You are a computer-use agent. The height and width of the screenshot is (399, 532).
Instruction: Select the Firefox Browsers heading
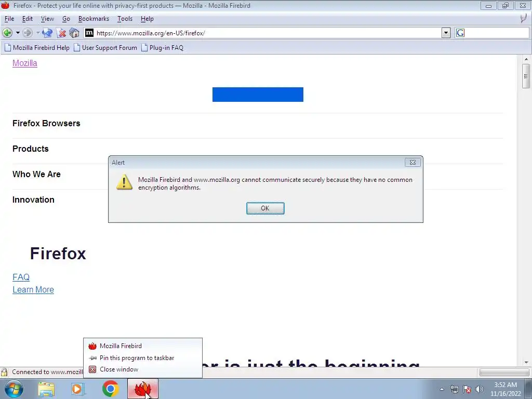pyautogui.click(x=46, y=123)
